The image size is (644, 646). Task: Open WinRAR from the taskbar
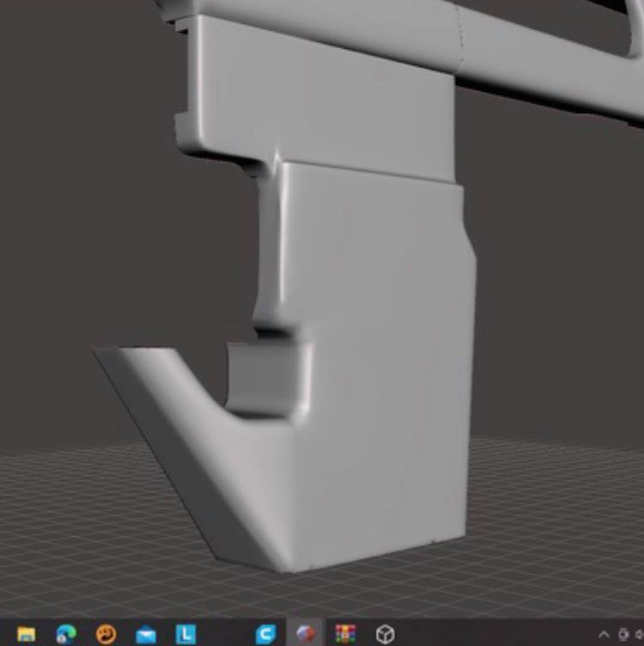click(345, 634)
